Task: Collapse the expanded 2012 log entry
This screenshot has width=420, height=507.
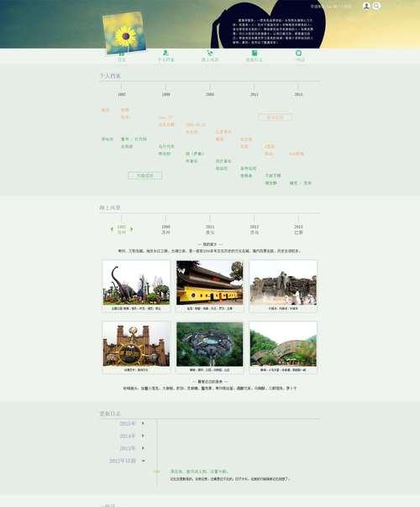Action: click(144, 461)
